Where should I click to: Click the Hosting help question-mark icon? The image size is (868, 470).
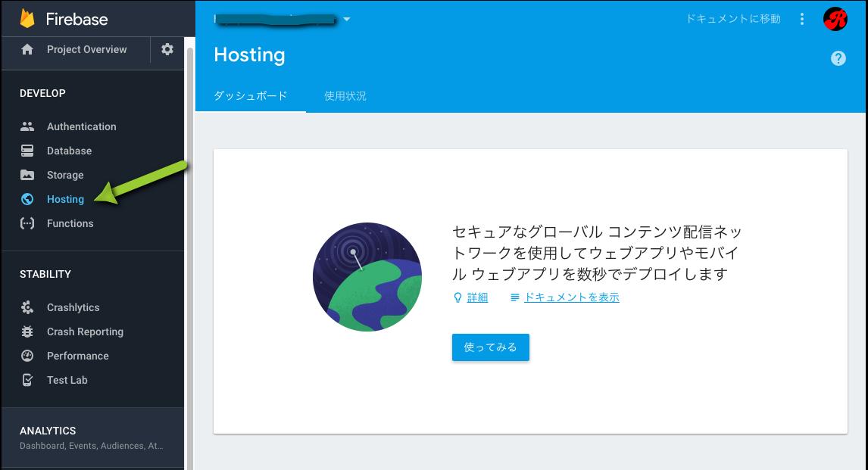pyautogui.click(x=838, y=58)
